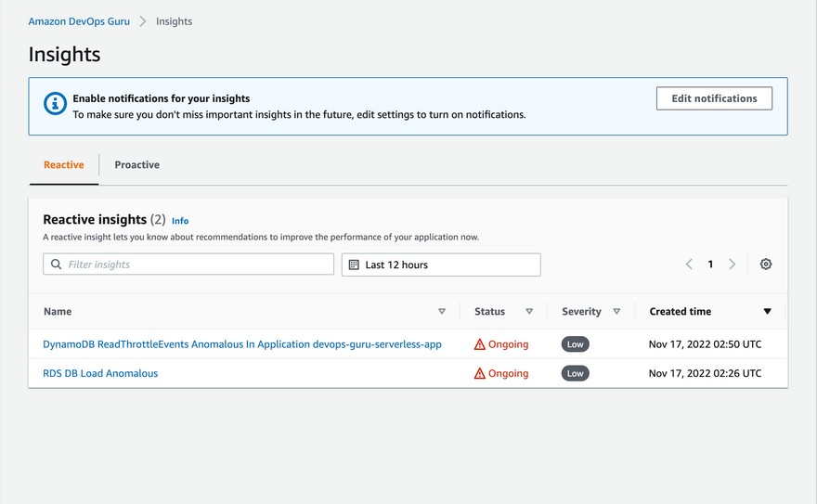Go to Amazon DevOps Guru breadcrumb link
The height and width of the screenshot is (504, 817).
(x=79, y=21)
